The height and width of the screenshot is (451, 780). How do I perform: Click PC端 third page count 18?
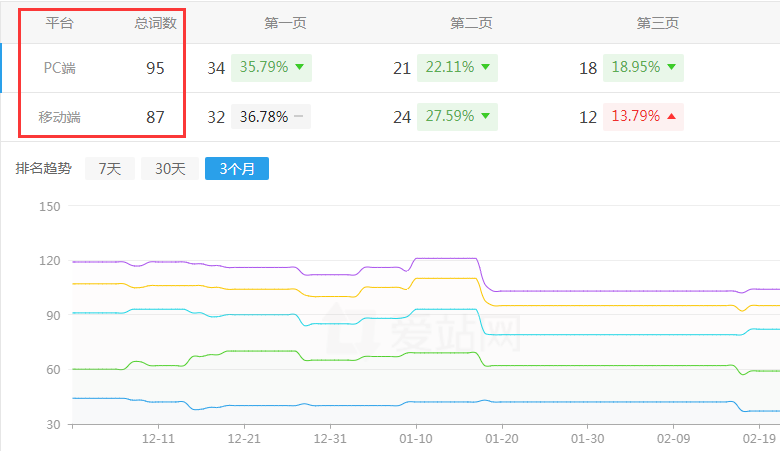(588, 68)
